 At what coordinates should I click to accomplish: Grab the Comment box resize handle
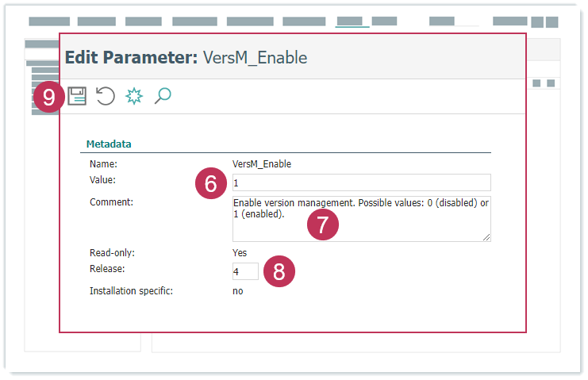coord(486,237)
